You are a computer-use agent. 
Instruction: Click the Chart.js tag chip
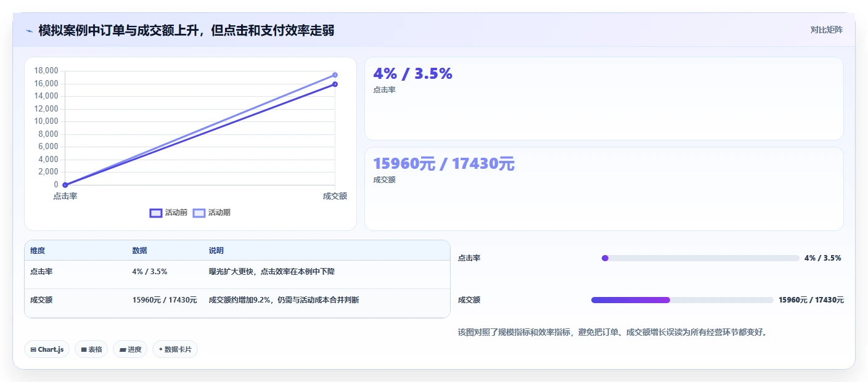(47, 349)
